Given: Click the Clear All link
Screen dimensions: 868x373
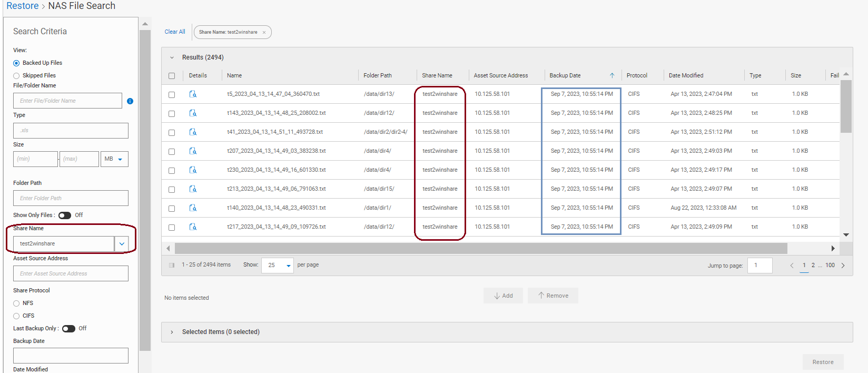Looking at the screenshot, I should click(x=175, y=32).
